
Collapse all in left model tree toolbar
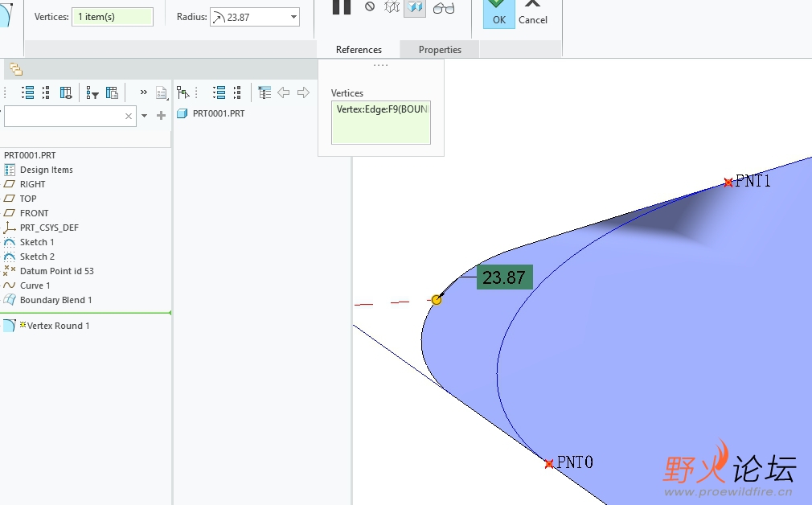point(46,92)
